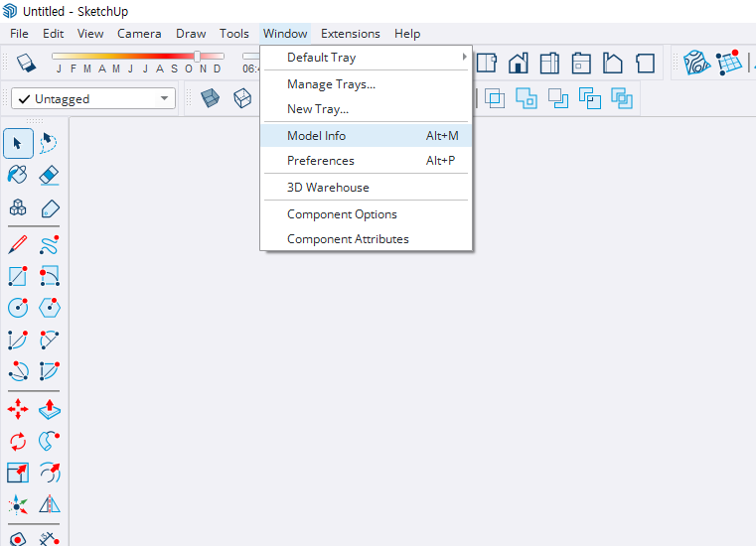756x546 pixels.
Task: Select the Paint Bucket tool
Action: (x=18, y=175)
